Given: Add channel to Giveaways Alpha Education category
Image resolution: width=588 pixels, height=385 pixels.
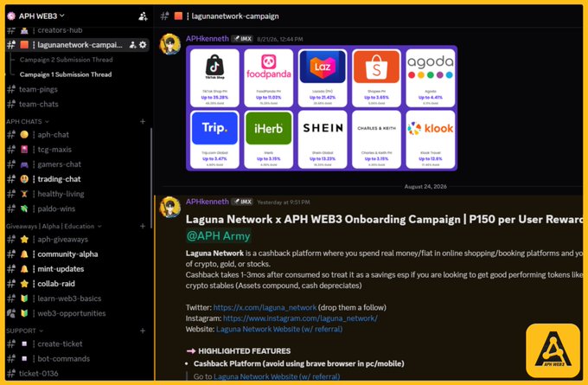Looking at the screenshot, I should (x=143, y=227).
